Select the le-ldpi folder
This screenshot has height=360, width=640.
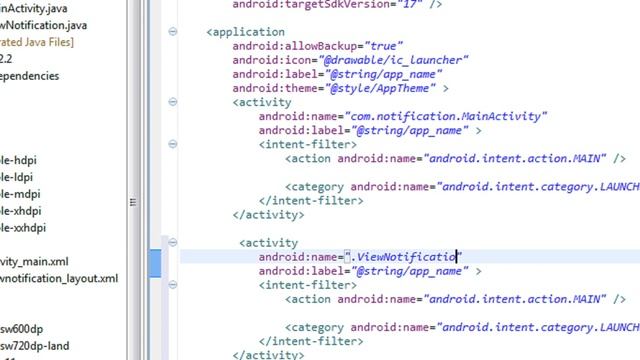point(16,177)
